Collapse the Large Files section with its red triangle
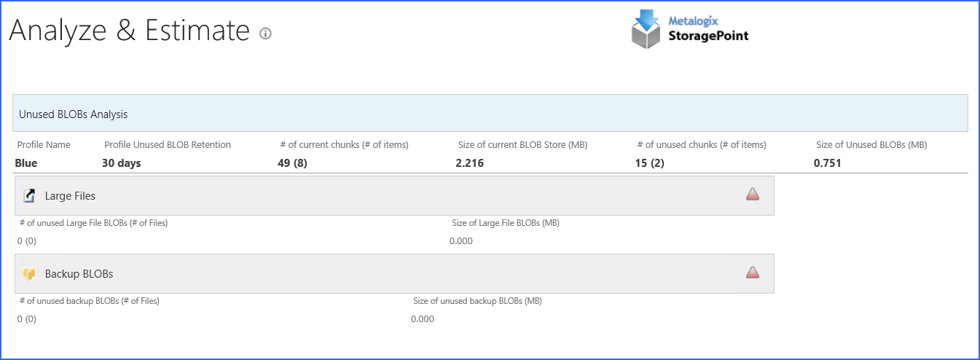 pos(753,194)
